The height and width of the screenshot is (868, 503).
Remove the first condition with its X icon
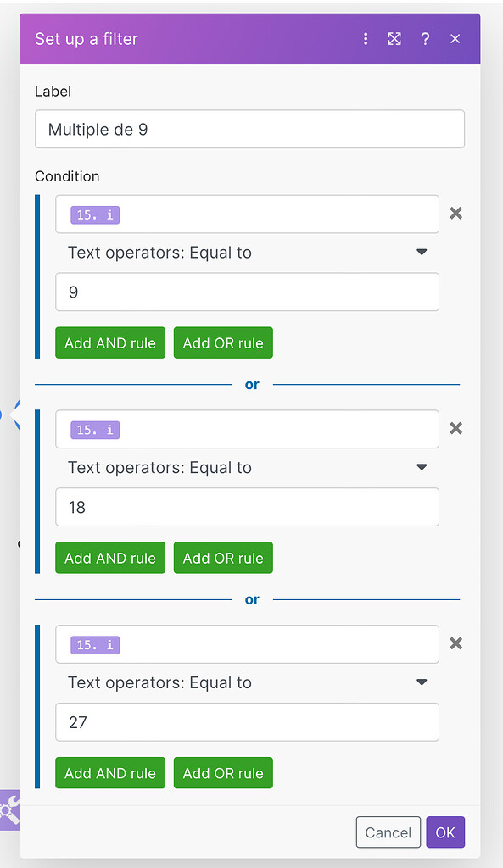[455, 214]
